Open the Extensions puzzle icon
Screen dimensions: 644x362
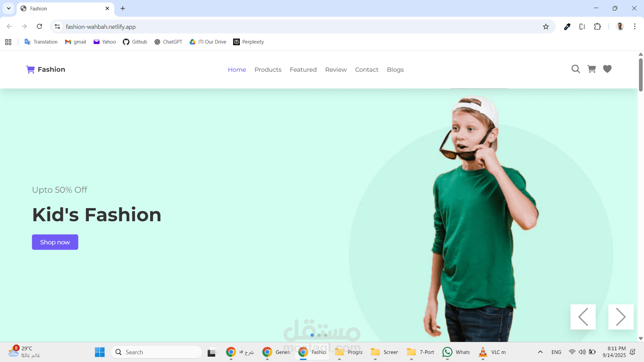click(597, 27)
